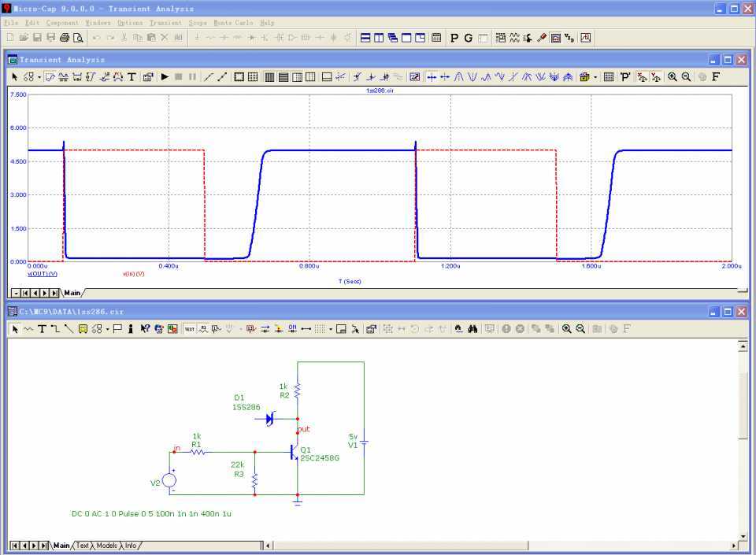The width and height of the screenshot is (756, 555).
Task: Go to first plot page using navigation arrow
Action: [x=25, y=293]
